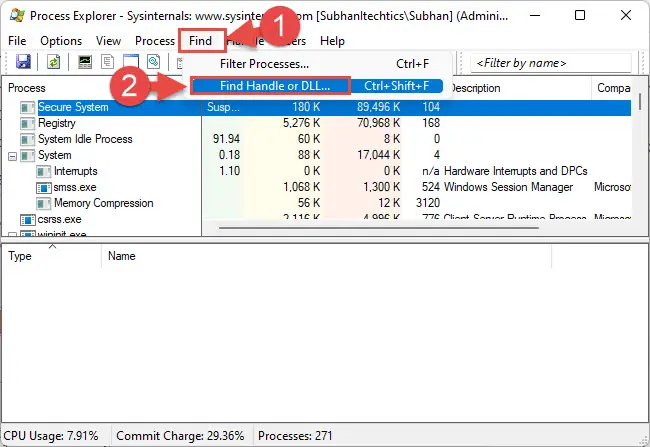Click the System process row icon
Screen dimensions: 650x447
[27, 156]
